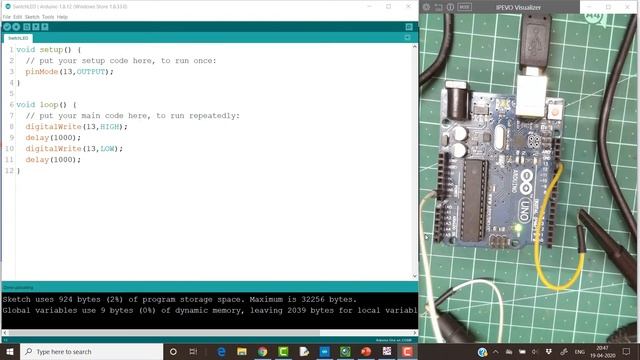Select the SwitchLED sketch tab
The height and width of the screenshot is (360, 640).
18,38
